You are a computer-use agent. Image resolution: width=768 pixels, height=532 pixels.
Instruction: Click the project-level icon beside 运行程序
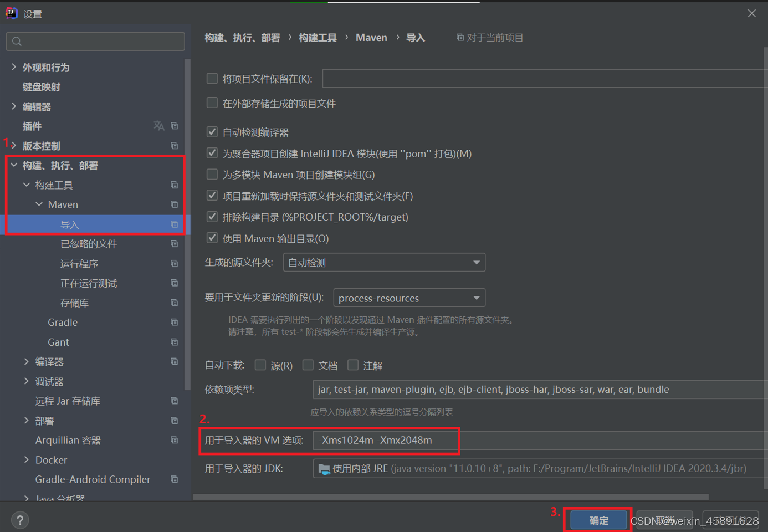(x=174, y=264)
